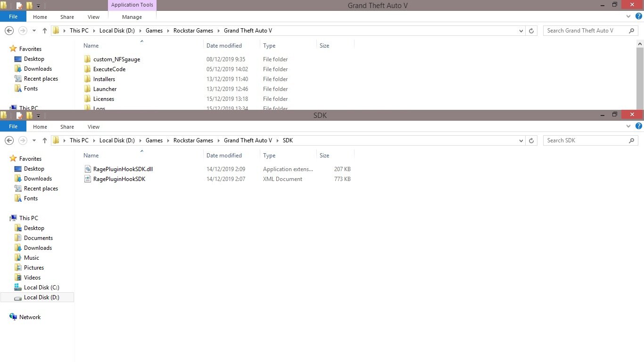Click Network icon in SDK sidebar

(x=13, y=317)
